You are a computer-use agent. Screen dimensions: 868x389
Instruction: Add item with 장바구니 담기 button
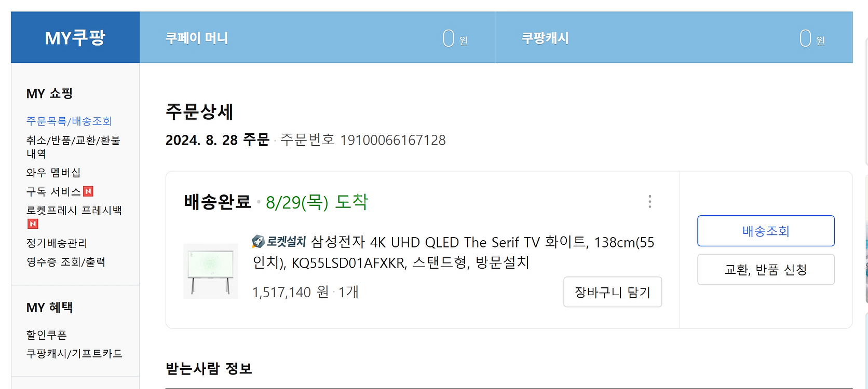(x=613, y=292)
